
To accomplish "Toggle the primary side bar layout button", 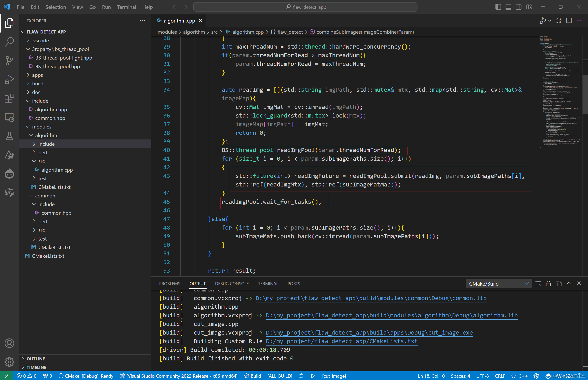I will (x=498, y=7).
